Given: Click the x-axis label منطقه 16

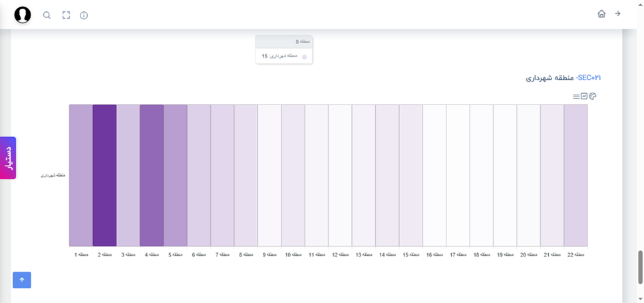Looking at the screenshot, I should tap(434, 255).
